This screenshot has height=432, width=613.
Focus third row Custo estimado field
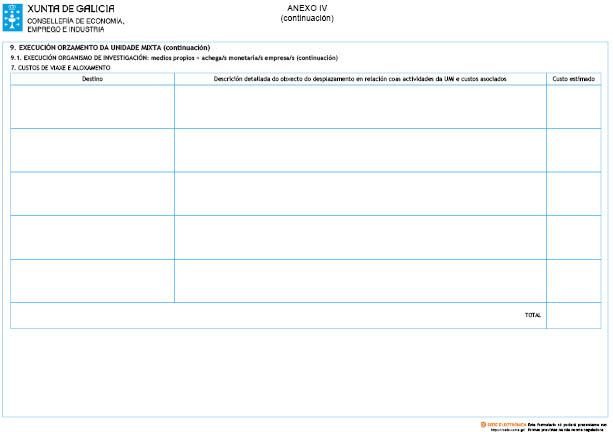pos(573,193)
